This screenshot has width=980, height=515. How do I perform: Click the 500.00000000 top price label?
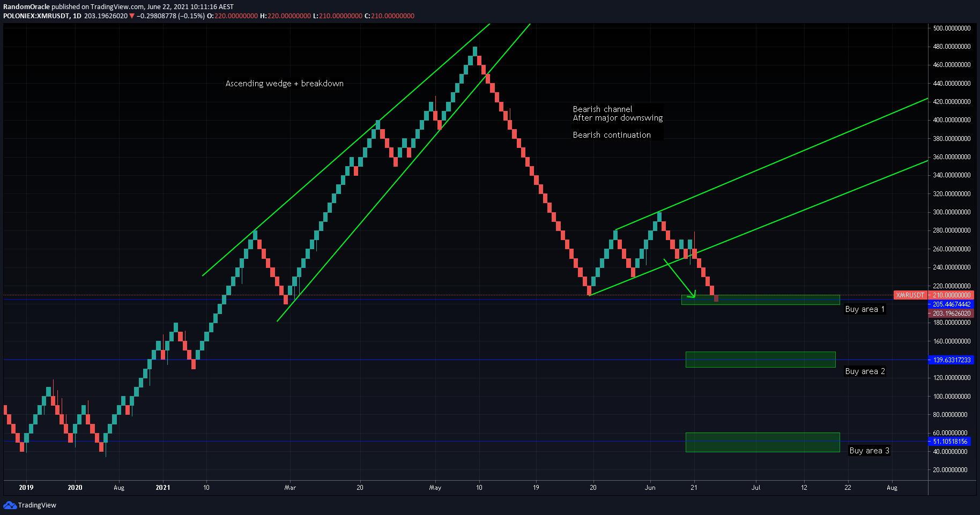click(952, 28)
